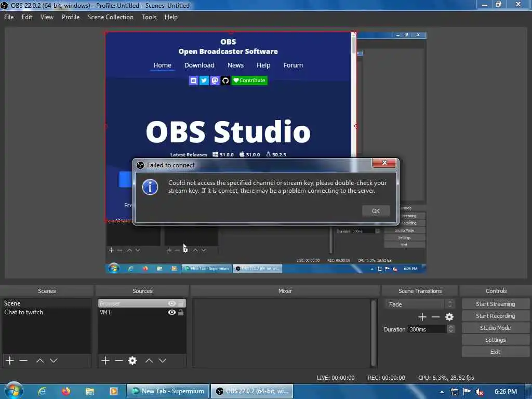Click Start Recording button
The image size is (532, 399).
point(495,316)
